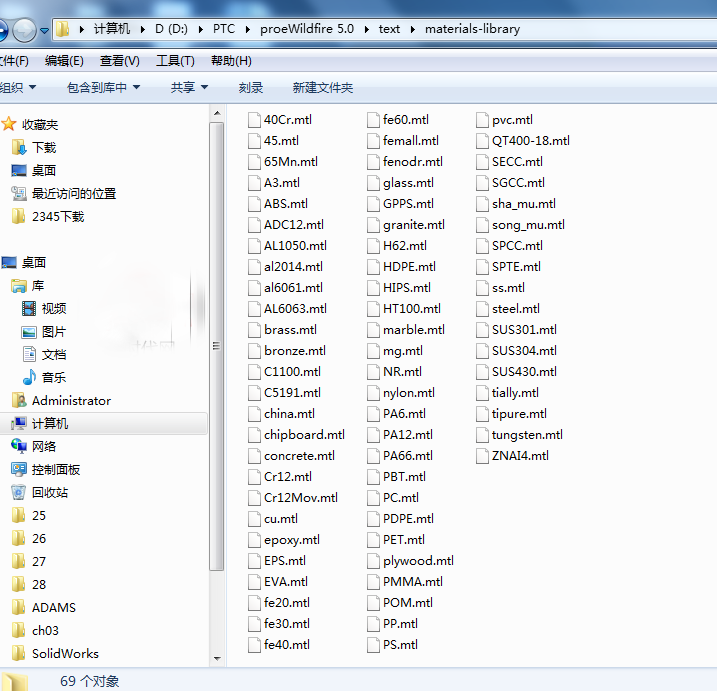This screenshot has width=717, height=691.
Task: Click the navigation pane scrollbar thumb
Action: click(217, 346)
